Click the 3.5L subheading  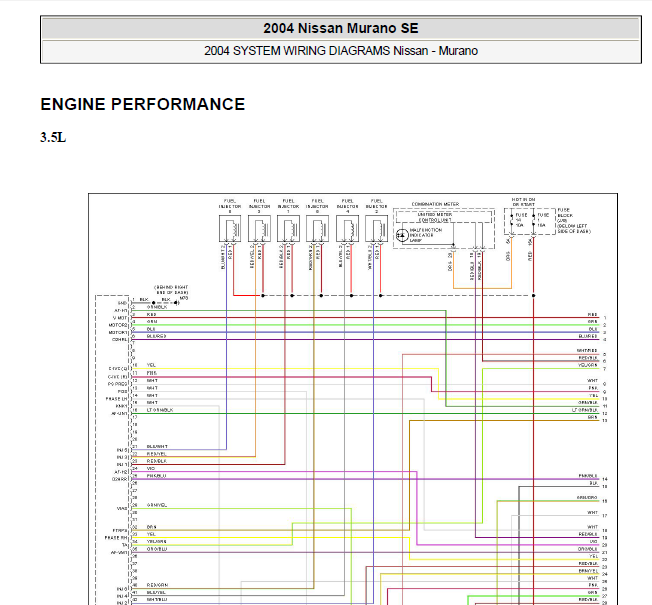[53, 137]
